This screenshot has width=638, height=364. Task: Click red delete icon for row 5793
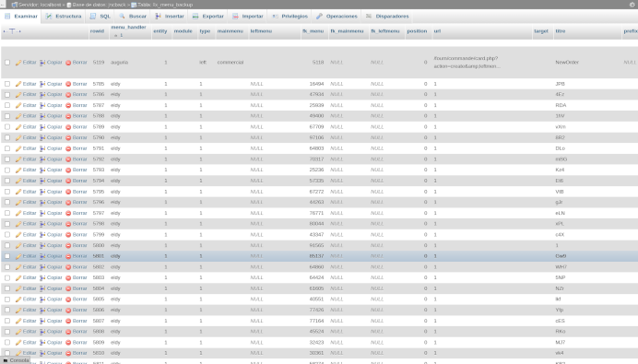[68, 170]
